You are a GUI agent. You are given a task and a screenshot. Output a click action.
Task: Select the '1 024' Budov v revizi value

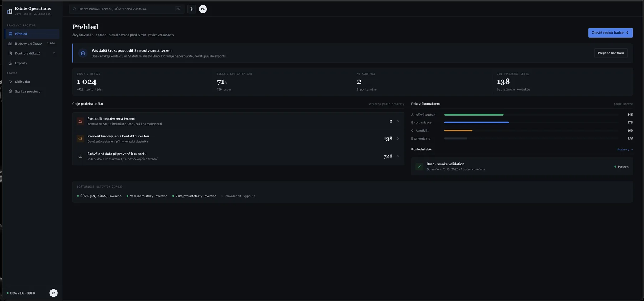pos(87,82)
